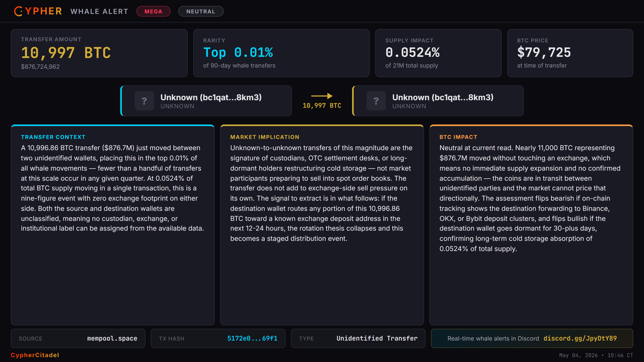Click the TX HASH field label
This screenshot has width=644, height=362.
(x=172, y=339)
